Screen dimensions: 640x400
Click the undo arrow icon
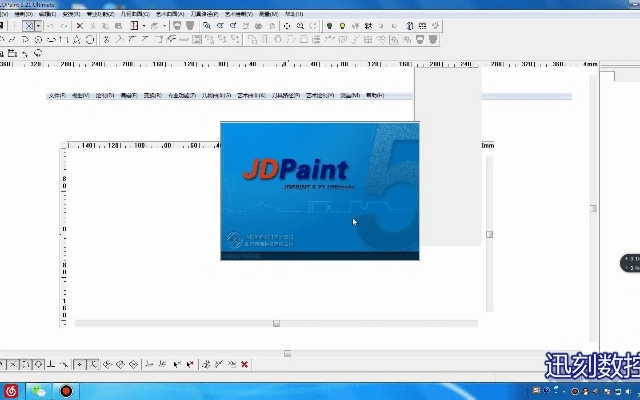pos(49,26)
